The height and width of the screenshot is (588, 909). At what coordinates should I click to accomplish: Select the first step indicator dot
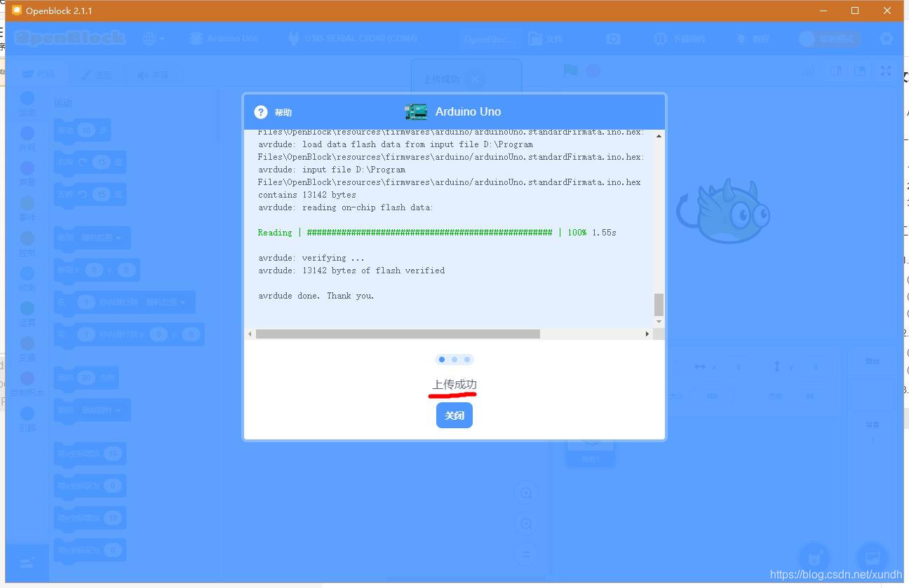[x=441, y=360]
